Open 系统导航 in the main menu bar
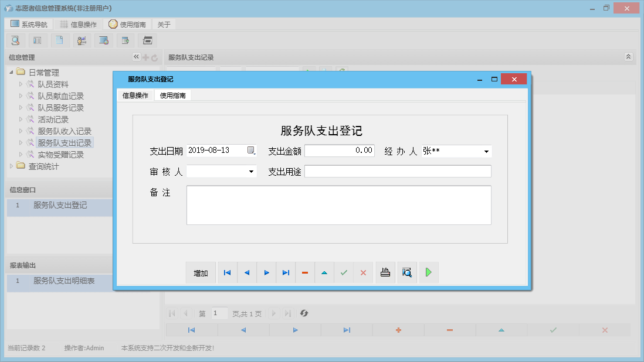The image size is (644, 362). click(x=29, y=25)
